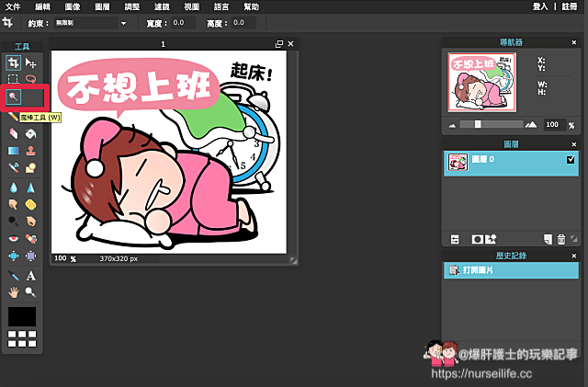Screen dimensions: 588x387
Task: Select the Hand pan tool
Action: [x=14, y=292]
